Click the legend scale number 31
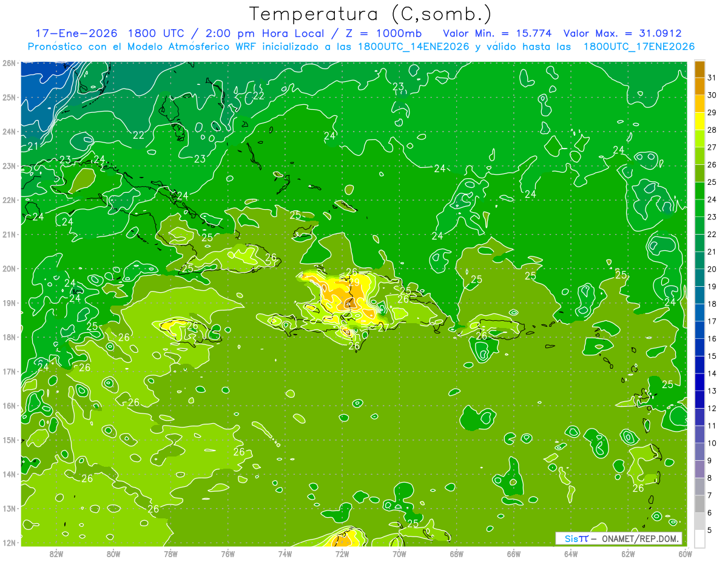728x562 pixels. pyautogui.click(x=712, y=78)
